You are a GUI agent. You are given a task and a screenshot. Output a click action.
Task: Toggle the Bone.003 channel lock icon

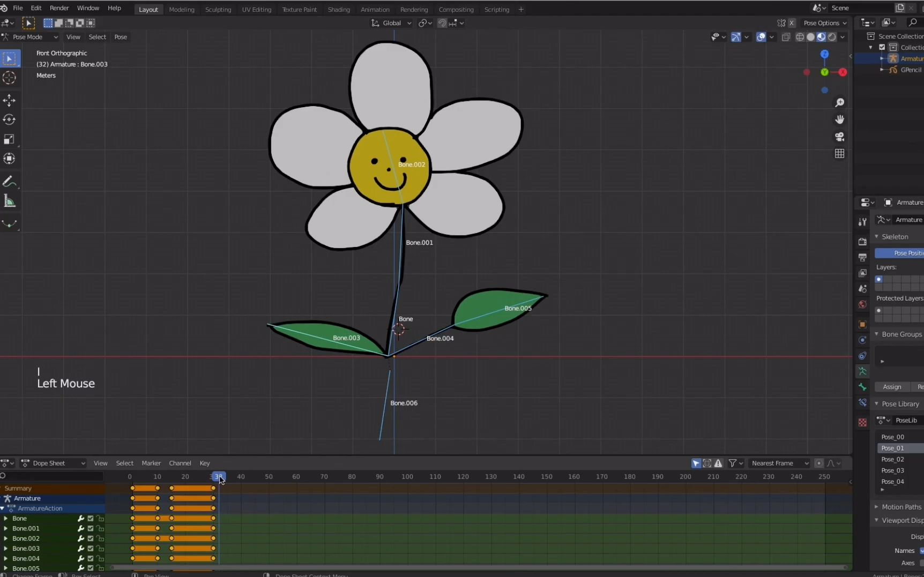coord(100,549)
